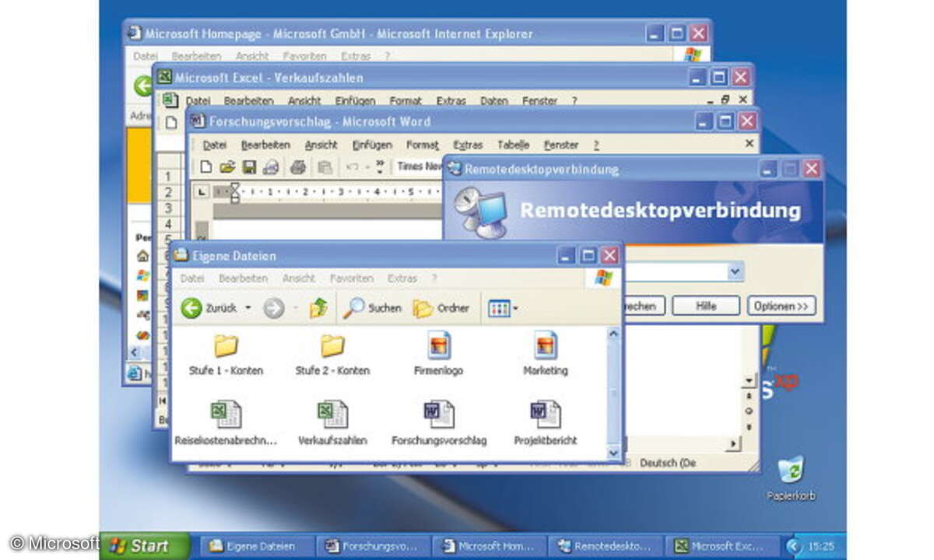Open the Times New Roman font box in Word

click(x=419, y=166)
